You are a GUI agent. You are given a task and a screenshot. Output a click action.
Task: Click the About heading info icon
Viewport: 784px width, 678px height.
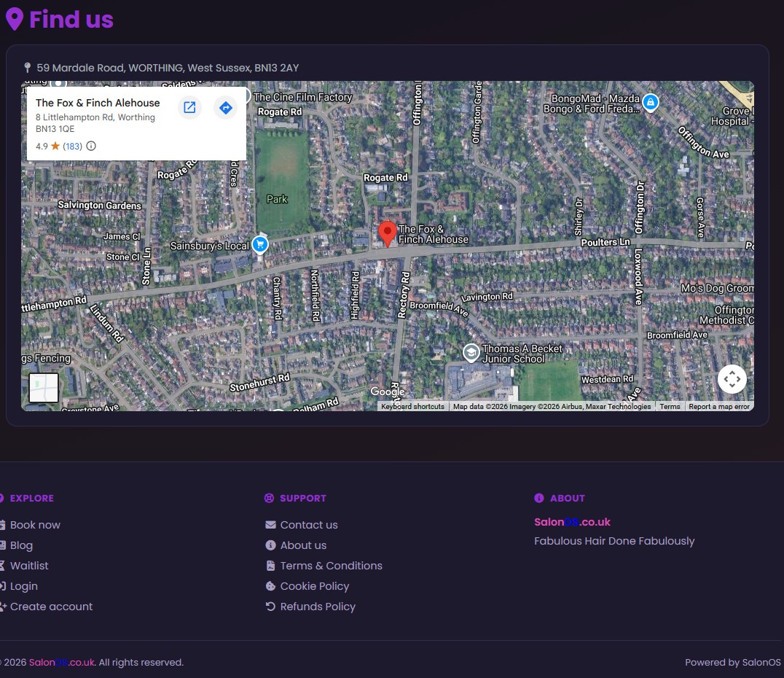[x=539, y=498]
